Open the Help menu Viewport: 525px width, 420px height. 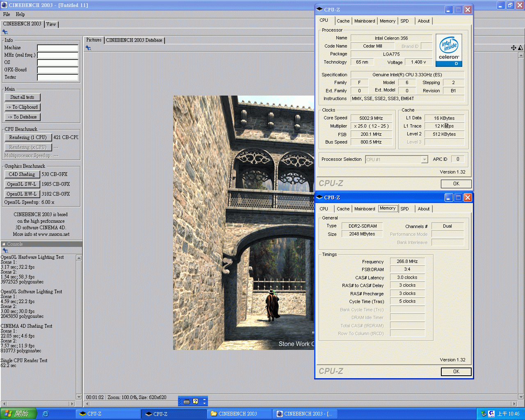point(20,14)
